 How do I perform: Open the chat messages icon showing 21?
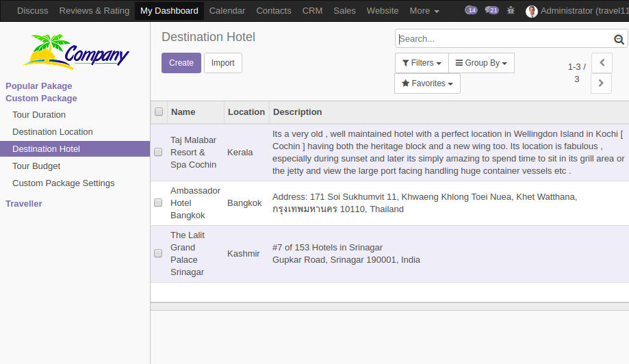[x=491, y=10]
